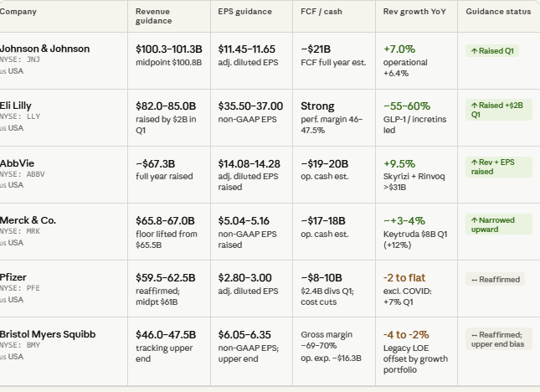540x392 pixels.
Task: Click the AbbVie company name
Action: 17,163
